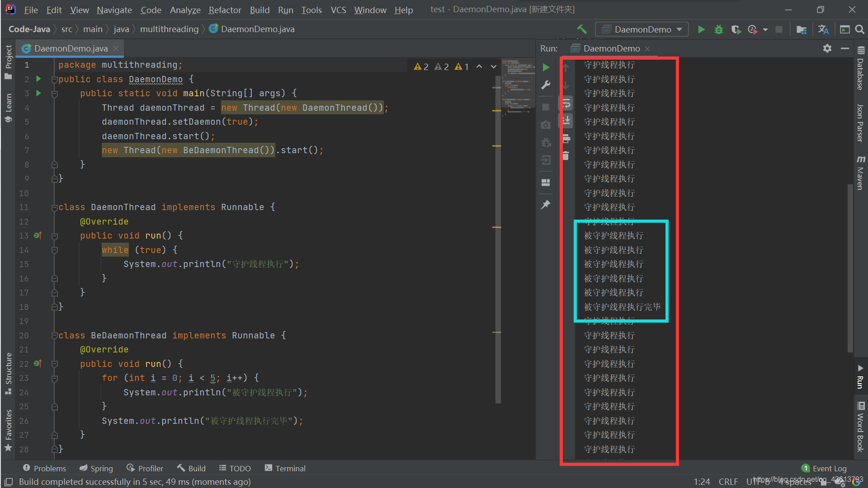Open the Refactor menu
The width and height of the screenshot is (868, 488).
225,9
